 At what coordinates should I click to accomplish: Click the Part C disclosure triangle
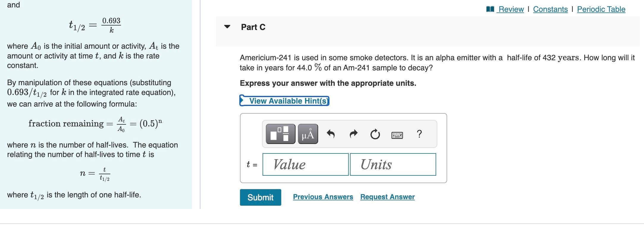(x=227, y=27)
